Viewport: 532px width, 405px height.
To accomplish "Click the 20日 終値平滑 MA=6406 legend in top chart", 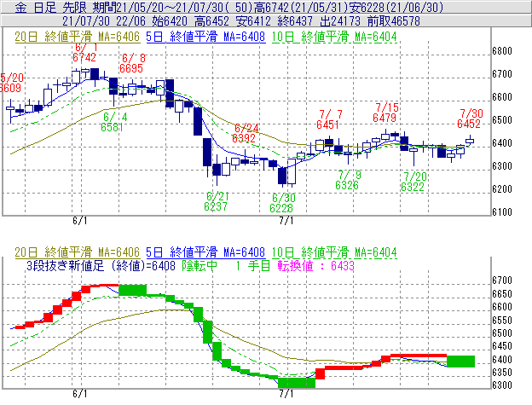I will pos(78,37).
